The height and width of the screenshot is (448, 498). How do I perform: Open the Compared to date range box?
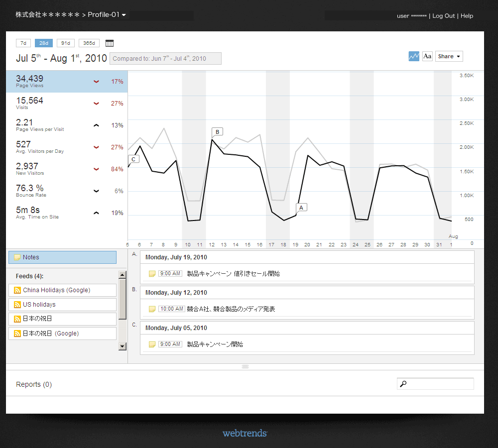click(x=165, y=58)
